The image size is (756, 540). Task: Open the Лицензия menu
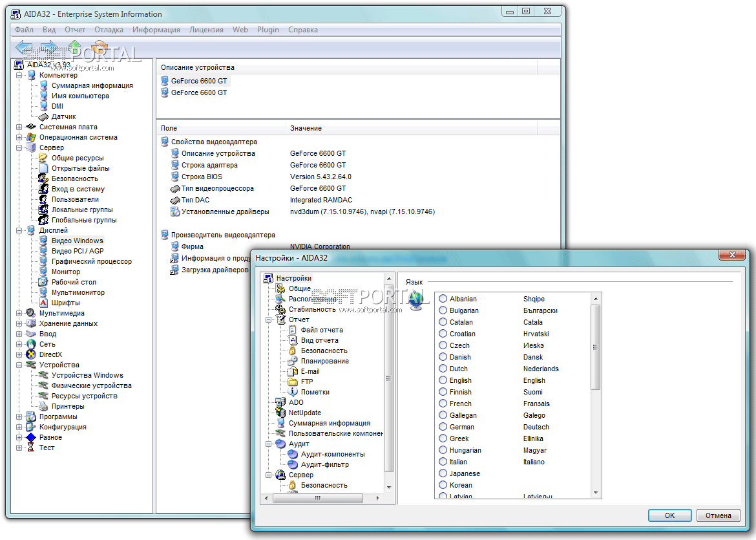pos(206,30)
